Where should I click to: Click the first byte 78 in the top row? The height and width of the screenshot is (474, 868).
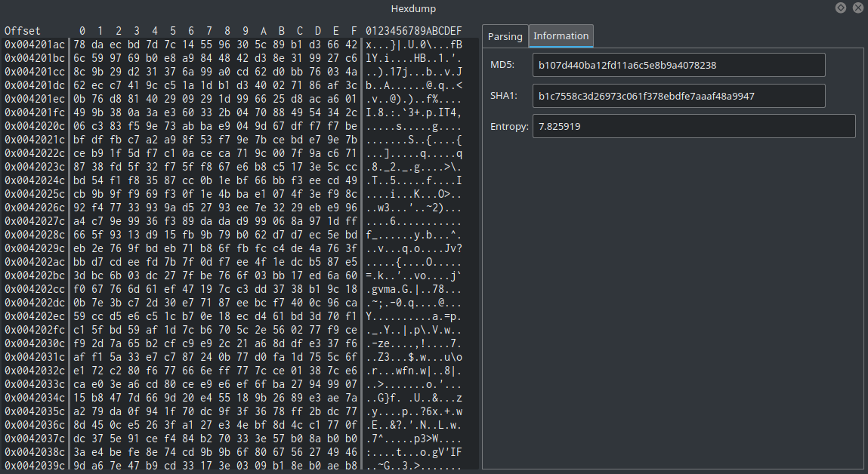point(79,45)
